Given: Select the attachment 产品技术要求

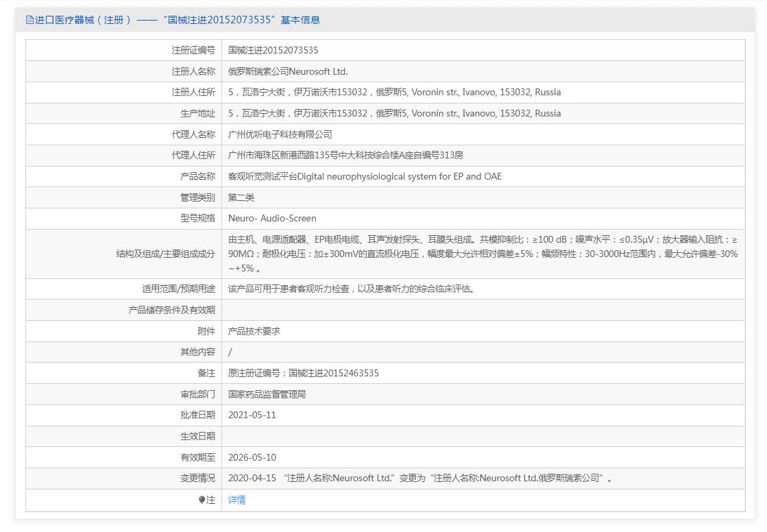Looking at the screenshot, I should [x=254, y=331].
